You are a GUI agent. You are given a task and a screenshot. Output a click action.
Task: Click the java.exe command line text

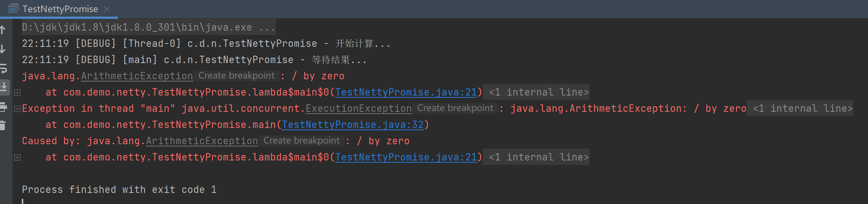click(148, 27)
